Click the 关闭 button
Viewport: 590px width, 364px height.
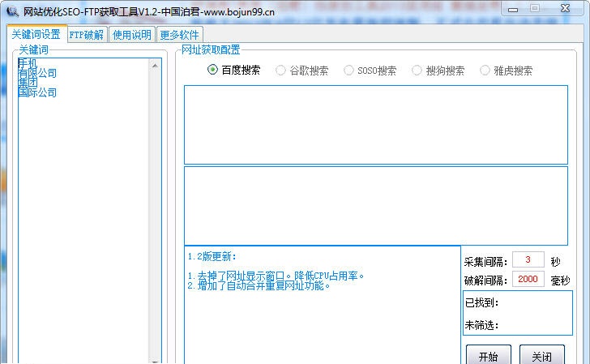[541, 357]
